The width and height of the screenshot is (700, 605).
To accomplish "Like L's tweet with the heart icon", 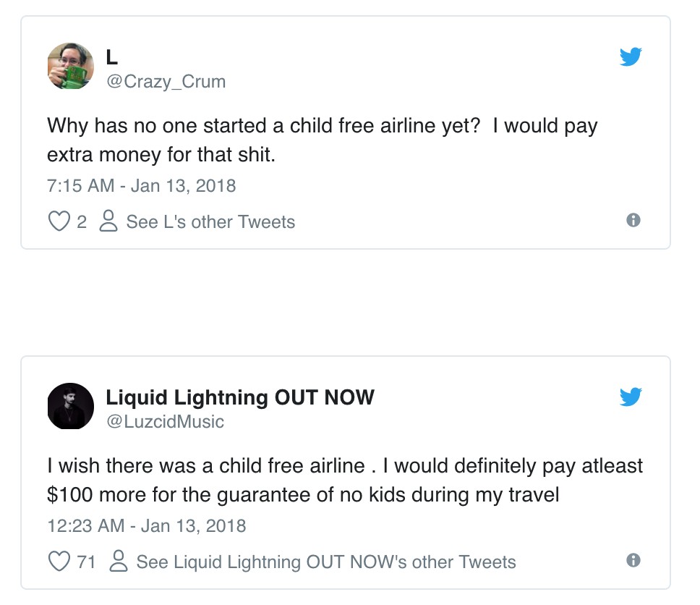I will [59, 221].
